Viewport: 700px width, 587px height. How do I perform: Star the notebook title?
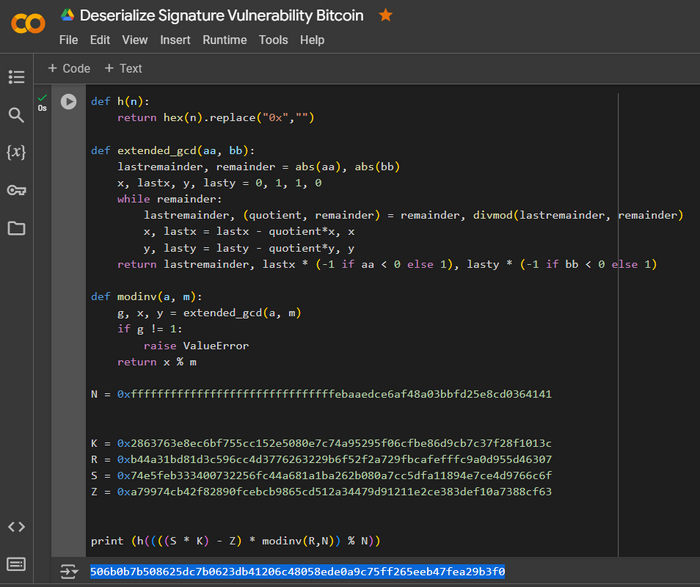click(386, 15)
